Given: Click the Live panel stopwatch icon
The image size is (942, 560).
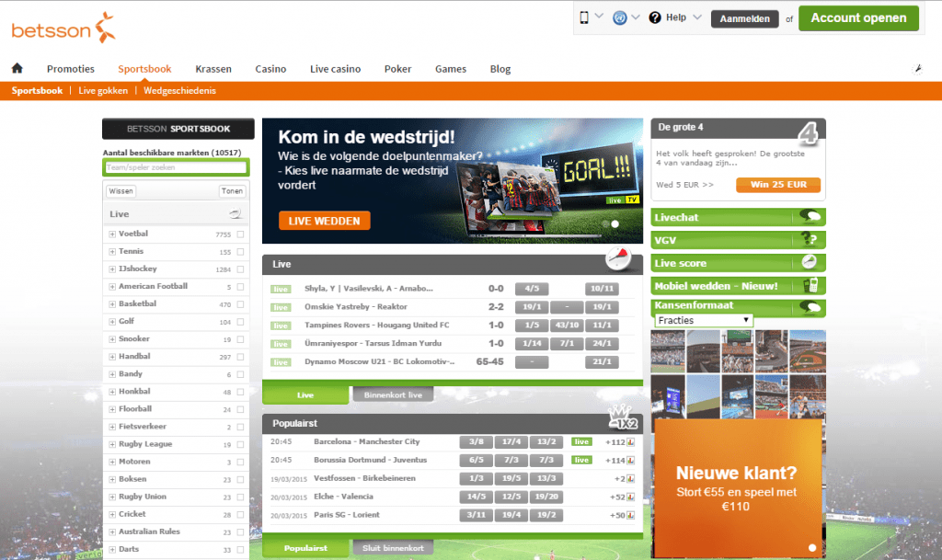Looking at the screenshot, I should (618, 258).
